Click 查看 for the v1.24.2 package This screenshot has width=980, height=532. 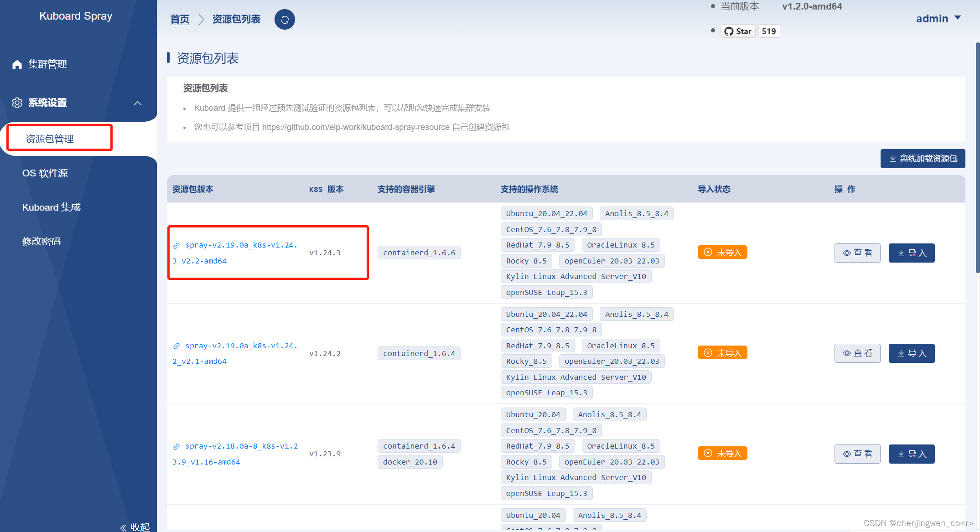click(x=857, y=353)
